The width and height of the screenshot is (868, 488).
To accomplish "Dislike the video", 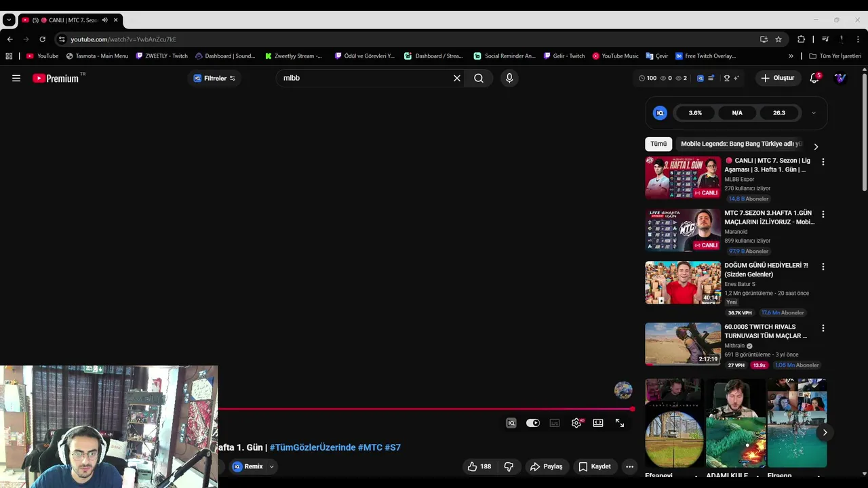I will tap(509, 466).
